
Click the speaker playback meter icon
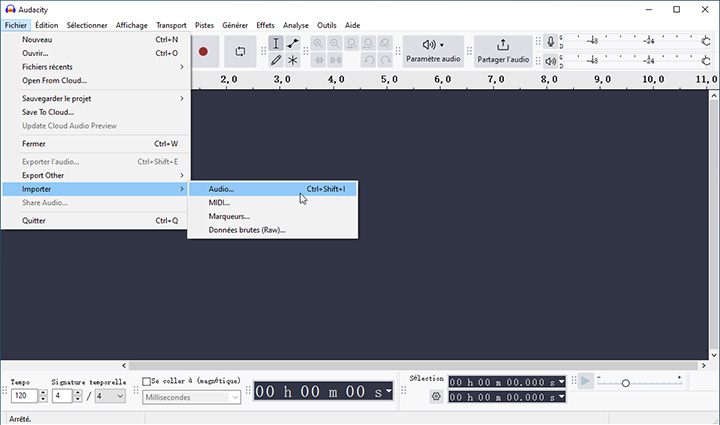551,61
